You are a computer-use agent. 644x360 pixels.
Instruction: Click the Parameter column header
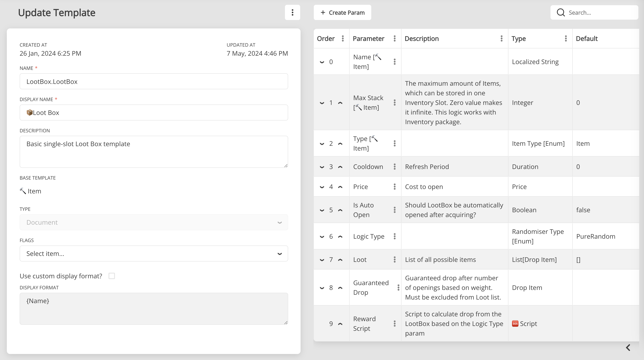tap(368, 38)
